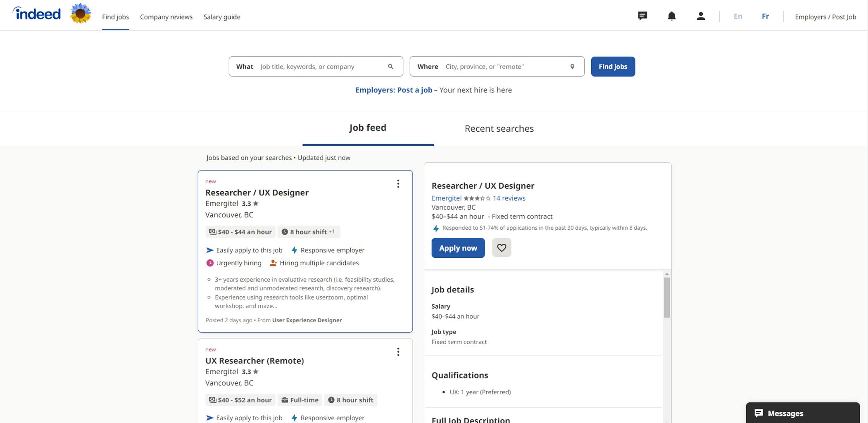Click the 8 hour shift +1 tag in first card
The width and height of the screenshot is (868, 423).
(x=309, y=232)
